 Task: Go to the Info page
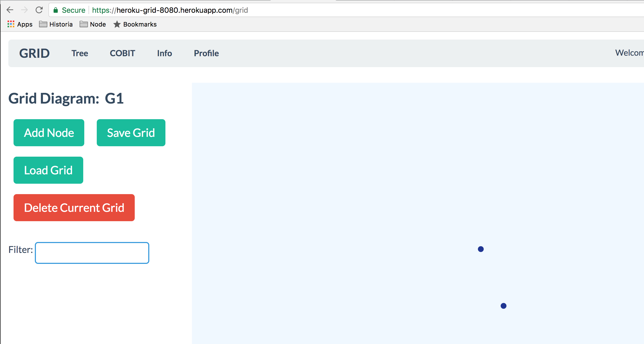click(164, 53)
